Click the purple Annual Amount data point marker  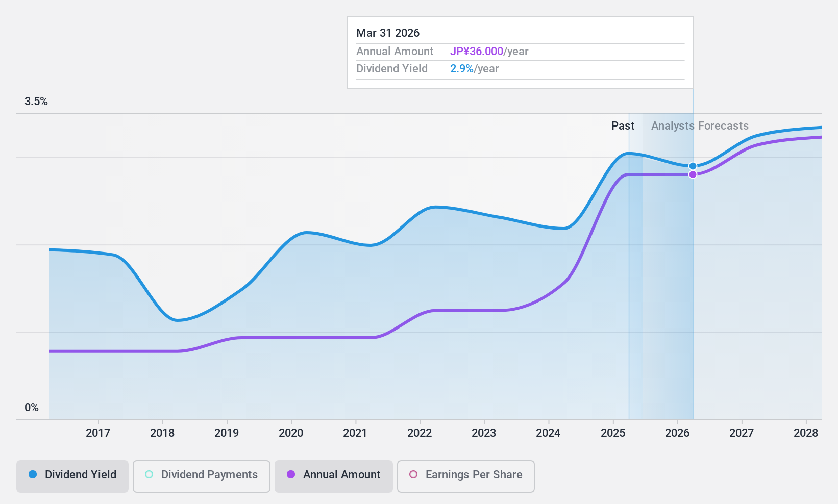pyautogui.click(x=693, y=174)
